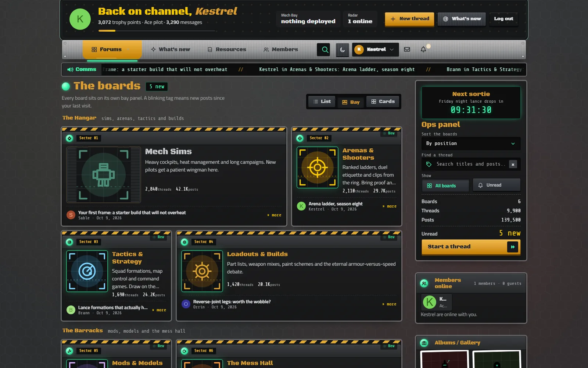Click Start a thread button

471,247
